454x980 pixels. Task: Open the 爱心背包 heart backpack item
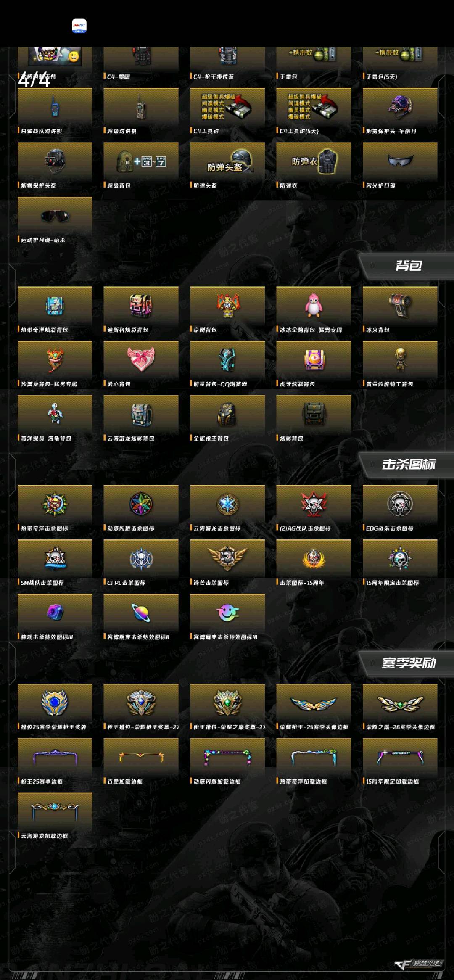click(141, 365)
